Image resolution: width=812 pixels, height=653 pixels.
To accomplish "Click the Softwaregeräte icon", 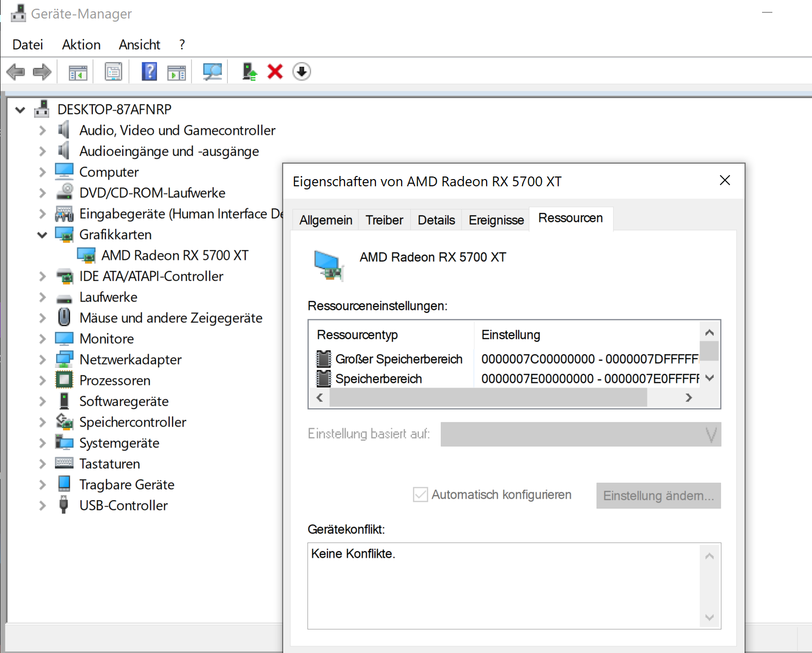I will (x=64, y=400).
